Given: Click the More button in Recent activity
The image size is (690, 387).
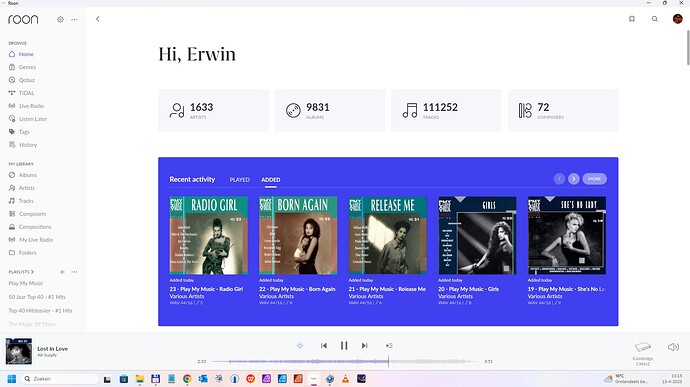Looking at the screenshot, I should pyautogui.click(x=595, y=179).
